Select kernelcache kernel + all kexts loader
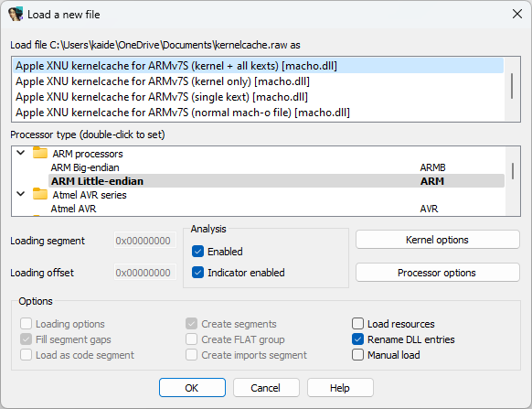Image resolution: width=532 pixels, height=409 pixels. pos(258,66)
